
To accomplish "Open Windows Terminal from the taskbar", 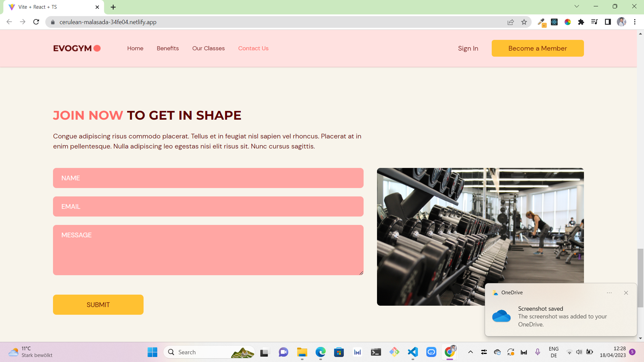I will [x=376, y=352].
